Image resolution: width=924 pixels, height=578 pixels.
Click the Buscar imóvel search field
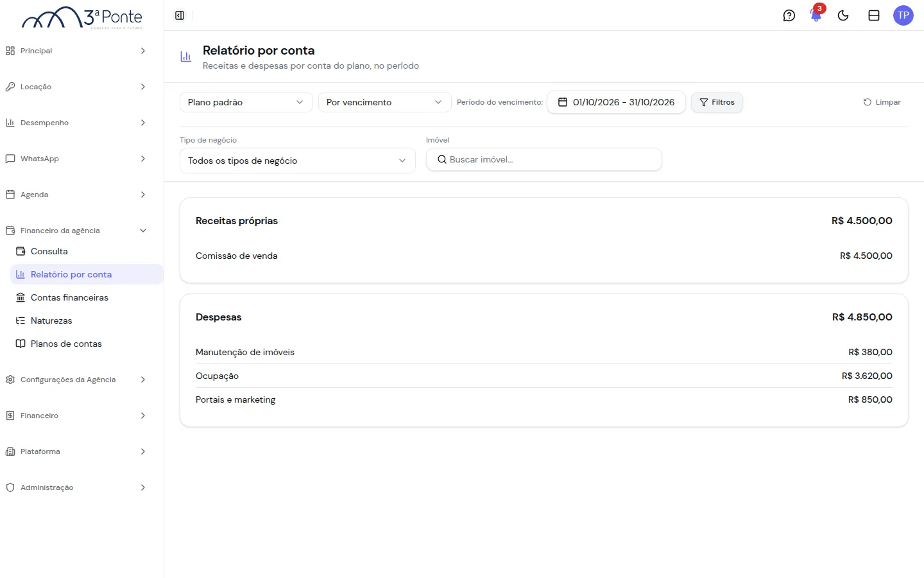pyautogui.click(x=544, y=159)
